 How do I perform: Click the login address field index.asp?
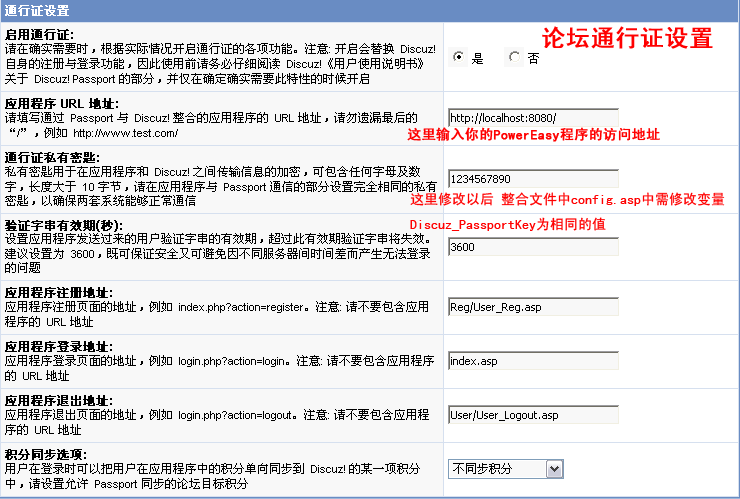pyautogui.click(x=532, y=361)
